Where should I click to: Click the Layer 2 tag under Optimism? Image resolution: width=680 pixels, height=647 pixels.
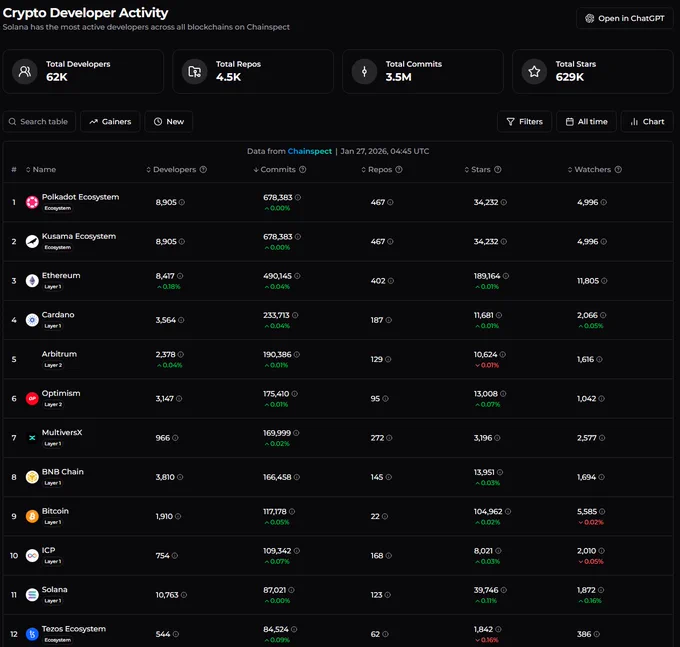click(x=53, y=404)
